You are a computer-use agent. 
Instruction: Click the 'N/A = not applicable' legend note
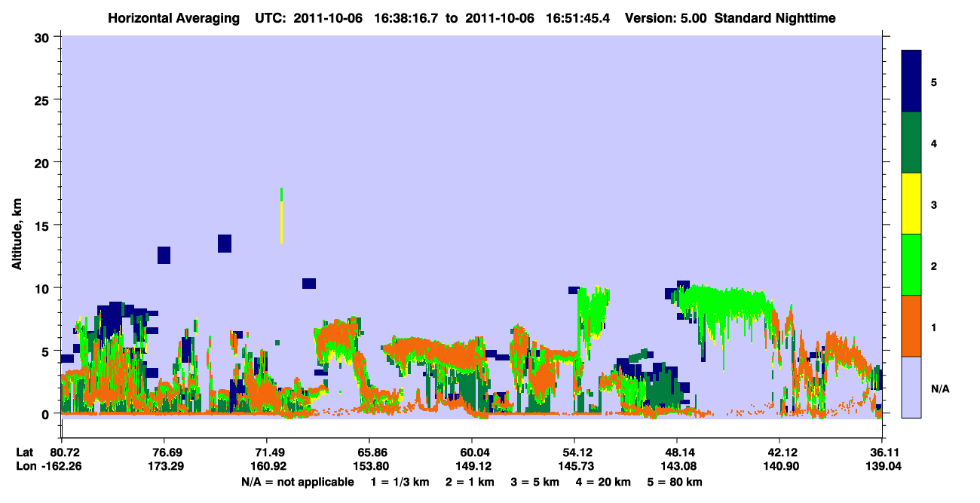click(297, 482)
